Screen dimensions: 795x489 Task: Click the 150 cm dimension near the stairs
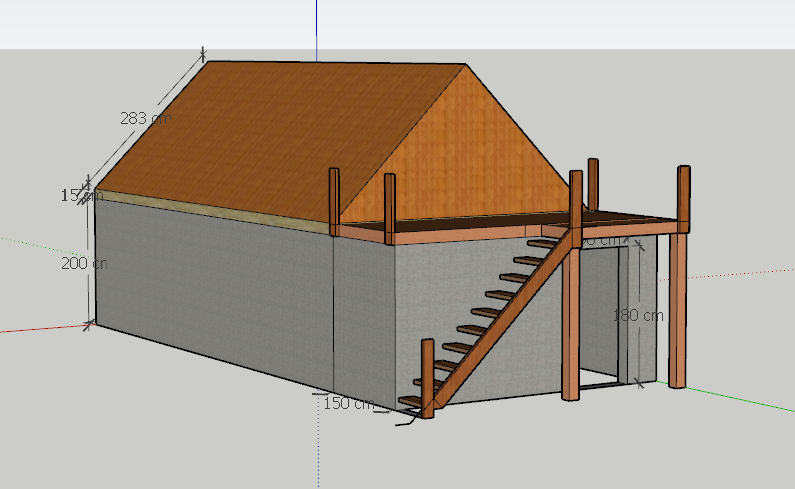click(348, 404)
